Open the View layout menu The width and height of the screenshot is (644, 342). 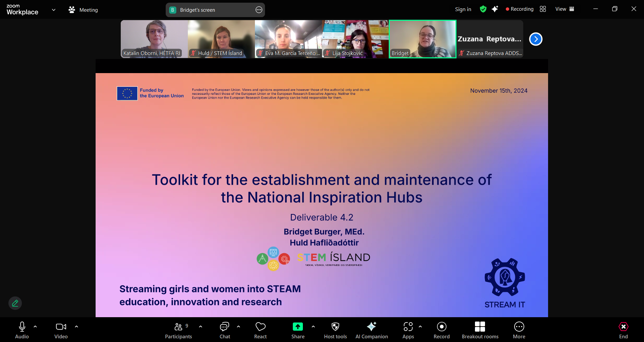[x=565, y=9]
